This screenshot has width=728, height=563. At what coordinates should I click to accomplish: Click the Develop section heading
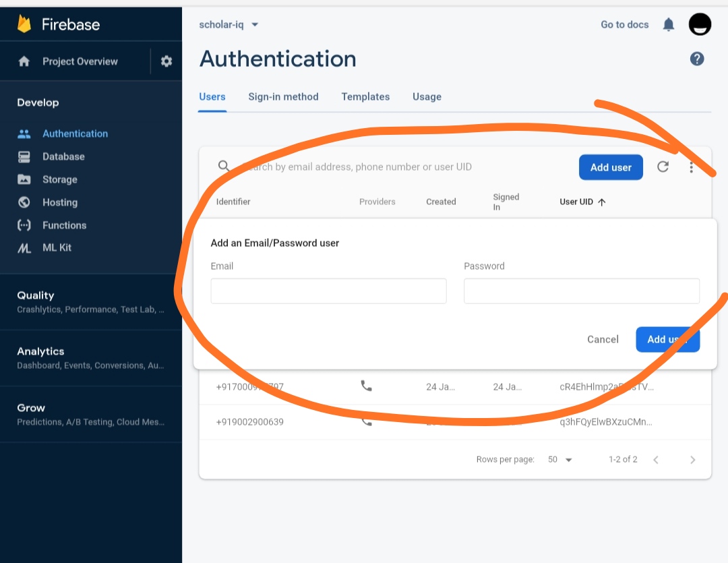(38, 102)
